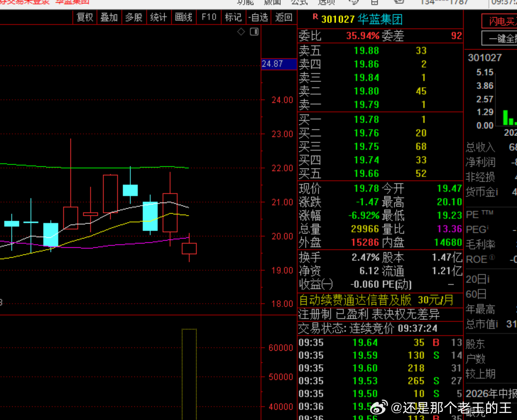Click the 买二 price 19.76
The image size is (517, 420).
pos(366,133)
